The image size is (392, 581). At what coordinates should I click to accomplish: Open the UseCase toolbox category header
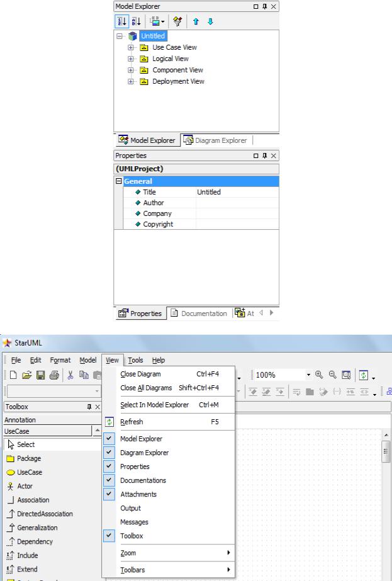pyautogui.click(x=48, y=431)
